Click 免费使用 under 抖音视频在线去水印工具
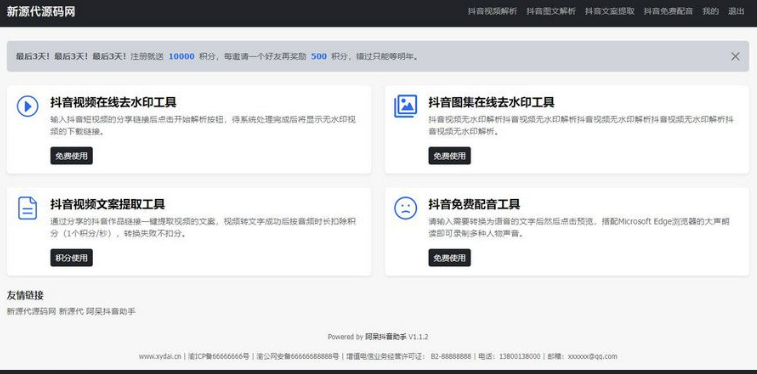This screenshot has height=374, width=757. point(71,156)
